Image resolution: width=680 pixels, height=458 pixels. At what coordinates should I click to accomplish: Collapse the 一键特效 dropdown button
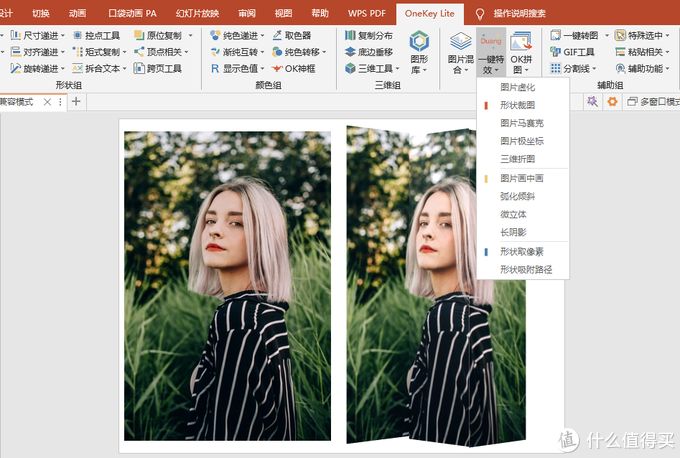point(491,52)
